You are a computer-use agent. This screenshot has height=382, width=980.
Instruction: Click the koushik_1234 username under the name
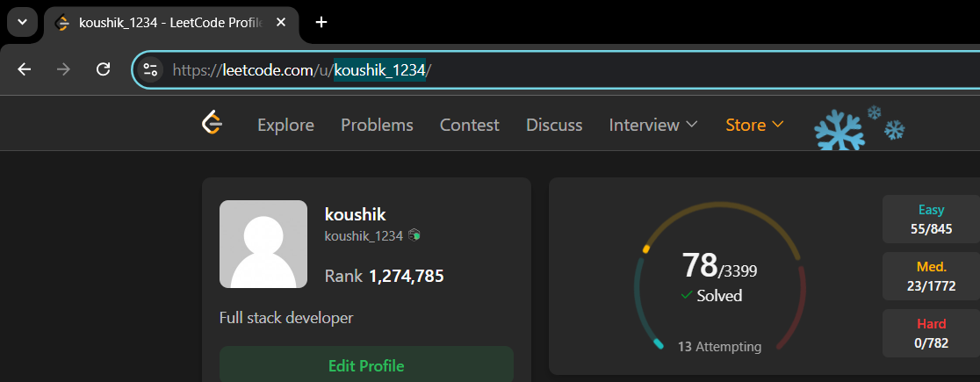364,235
